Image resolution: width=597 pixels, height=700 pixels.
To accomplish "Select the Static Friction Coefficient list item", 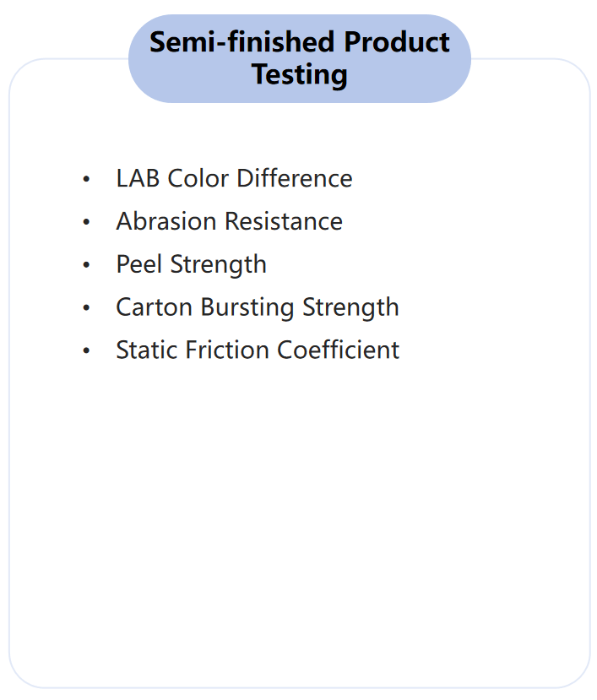I will (x=258, y=350).
